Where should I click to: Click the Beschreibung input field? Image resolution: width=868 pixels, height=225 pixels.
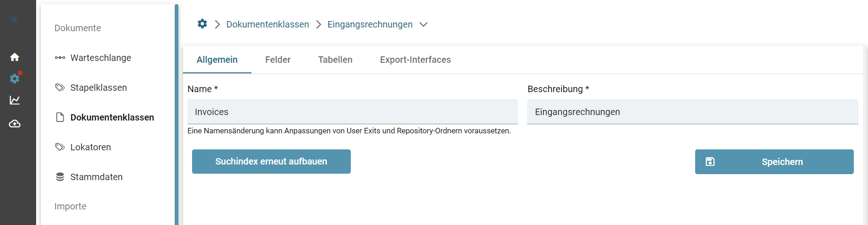(x=692, y=112)
